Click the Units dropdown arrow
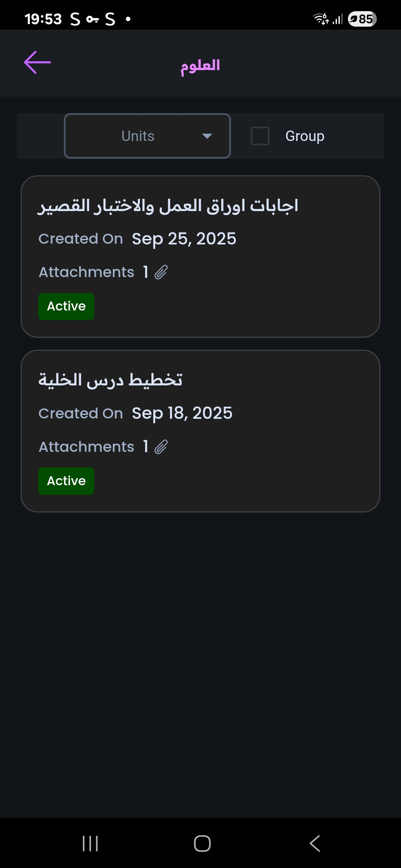The image size is (401, 868). 207,136
